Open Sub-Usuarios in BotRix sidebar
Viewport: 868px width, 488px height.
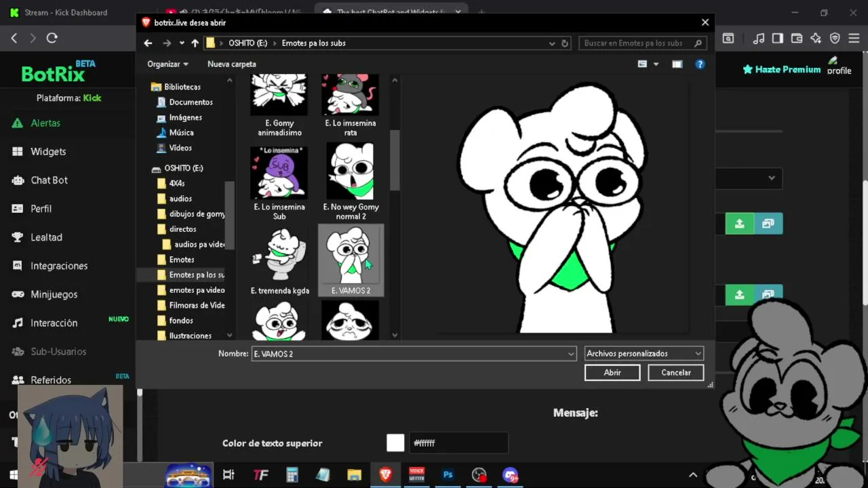tap(58, 351)
